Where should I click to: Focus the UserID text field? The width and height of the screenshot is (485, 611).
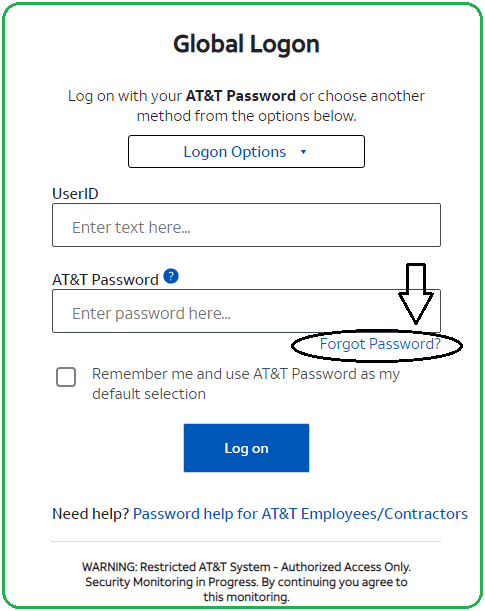pyautogui.click(x=246, y=225)
